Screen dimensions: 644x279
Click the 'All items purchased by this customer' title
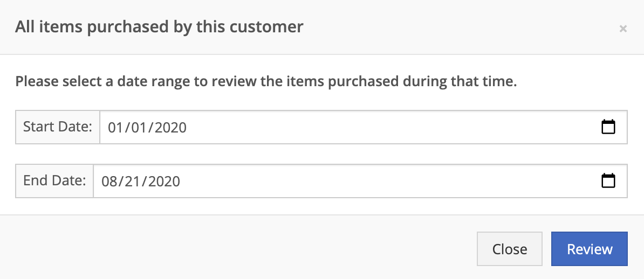159,27
